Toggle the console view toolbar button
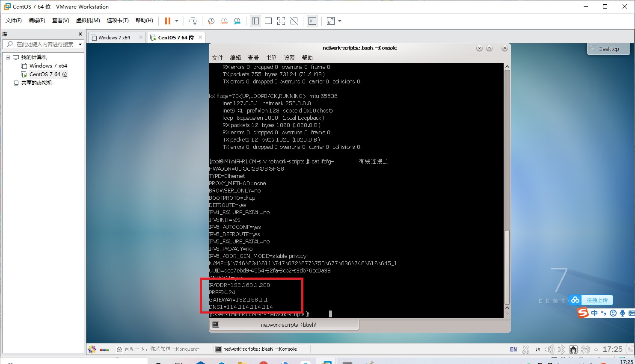Image resolution: width=635 pixels, height=364 pixels. (x=312, y=21)
